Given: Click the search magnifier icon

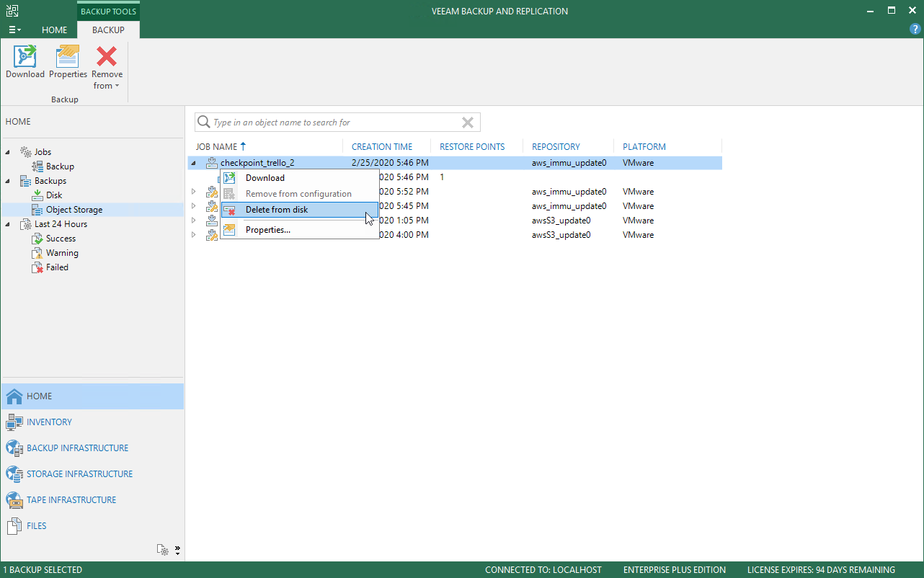Looking at the screenshot, I should click(204, 123).
